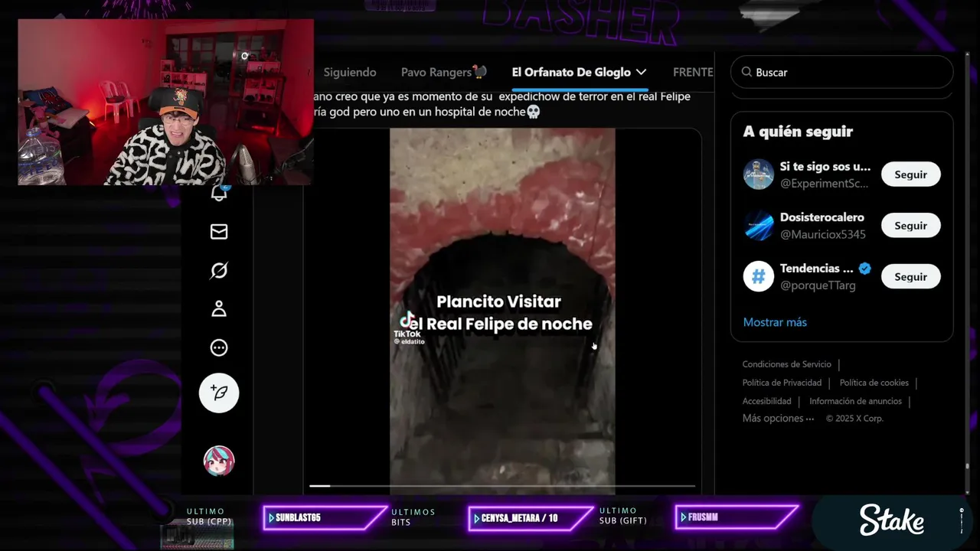Follow the Tendencias account
Screen dimensions: 980x551
911,276
